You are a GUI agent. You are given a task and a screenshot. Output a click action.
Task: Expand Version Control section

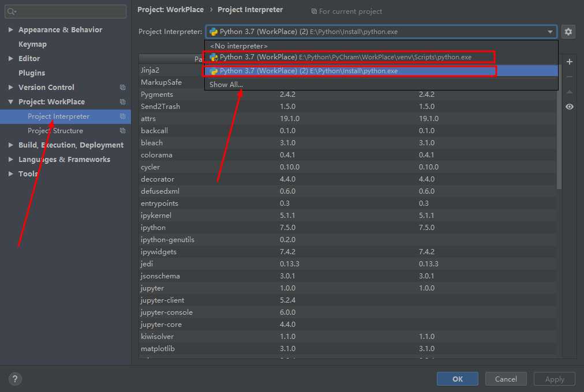[x=10, y=88]
